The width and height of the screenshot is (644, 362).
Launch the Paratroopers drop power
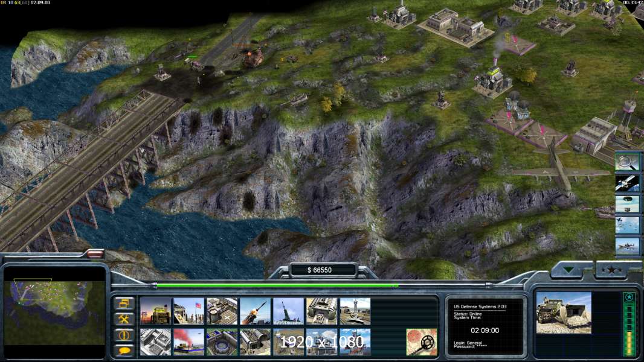[x=627, y=226]
